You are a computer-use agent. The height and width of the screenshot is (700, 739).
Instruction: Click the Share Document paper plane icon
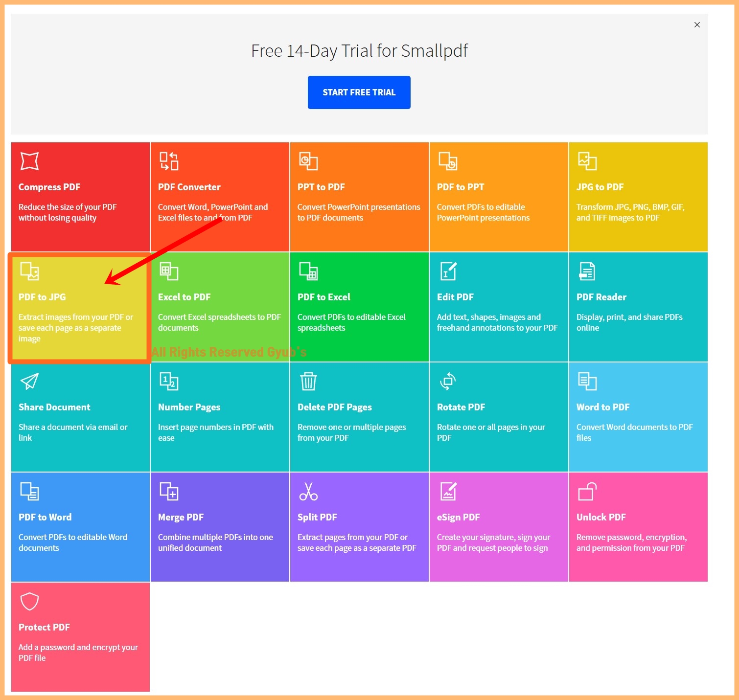29,381
